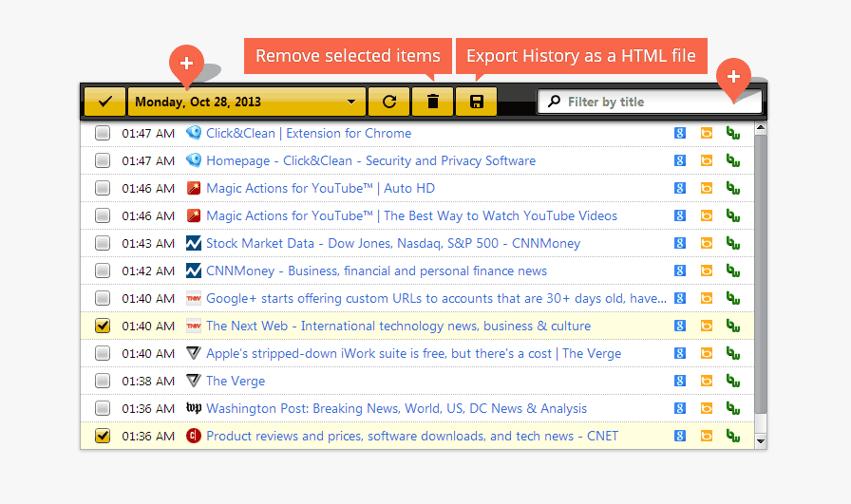The image size is (851, 504).
Task: Click the orange plus marker above the date dropdown
Action: (x=186, y=64)
